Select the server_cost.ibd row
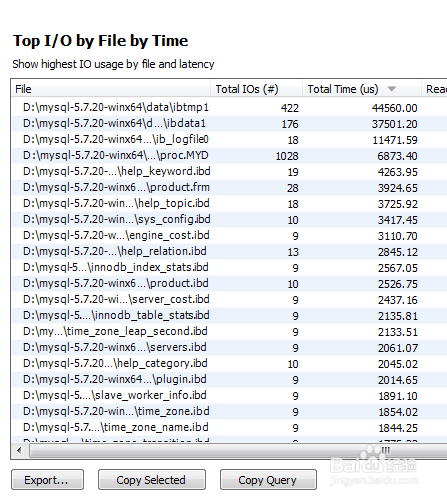 coord(229,300)
